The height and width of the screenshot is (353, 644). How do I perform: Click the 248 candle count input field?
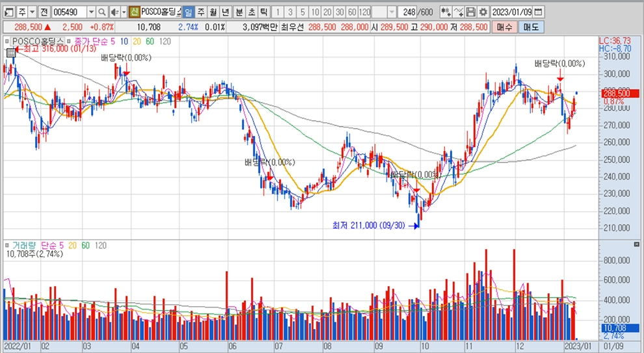coord(409,12)
